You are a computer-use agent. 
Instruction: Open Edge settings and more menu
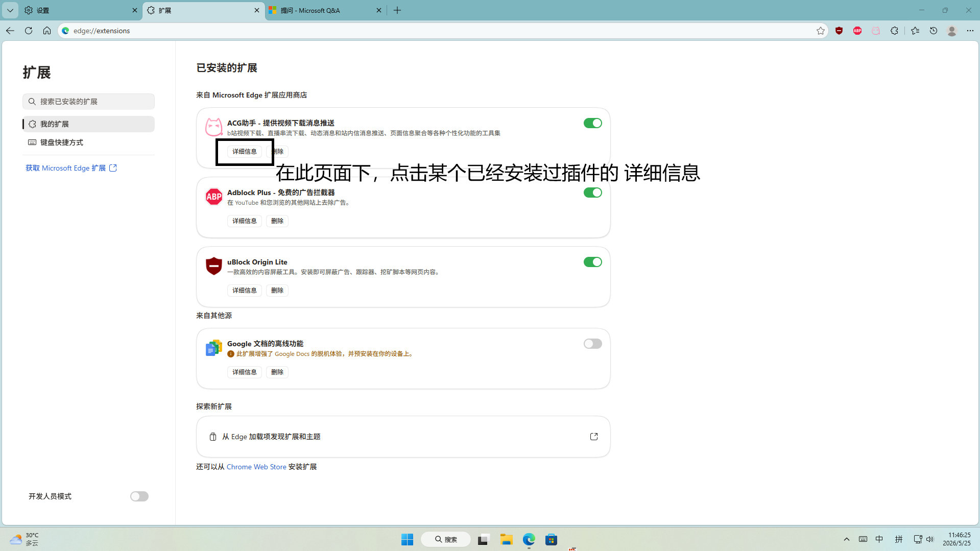click(x=970, y=31)
